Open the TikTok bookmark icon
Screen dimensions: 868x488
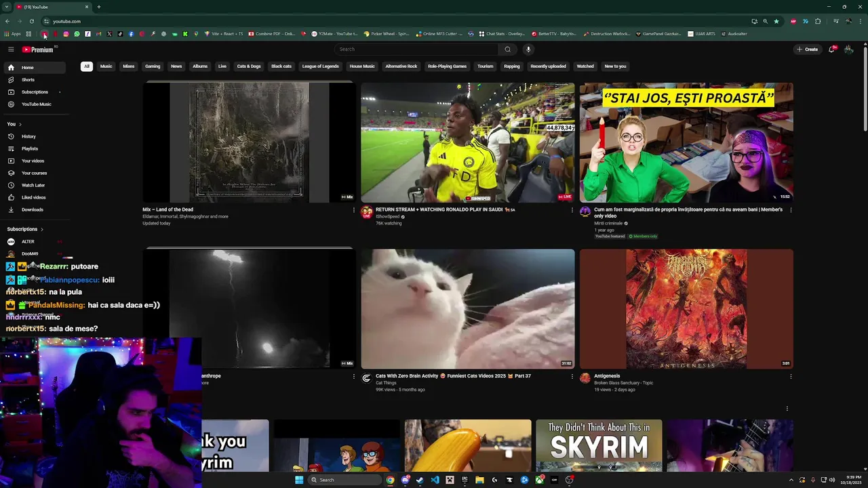coord(120,34)
